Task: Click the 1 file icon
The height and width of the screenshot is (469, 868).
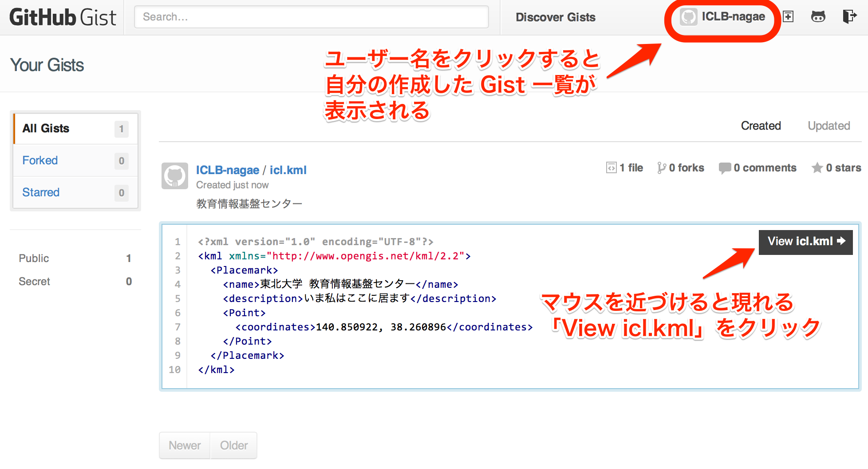Action: [x=612, y=167]
